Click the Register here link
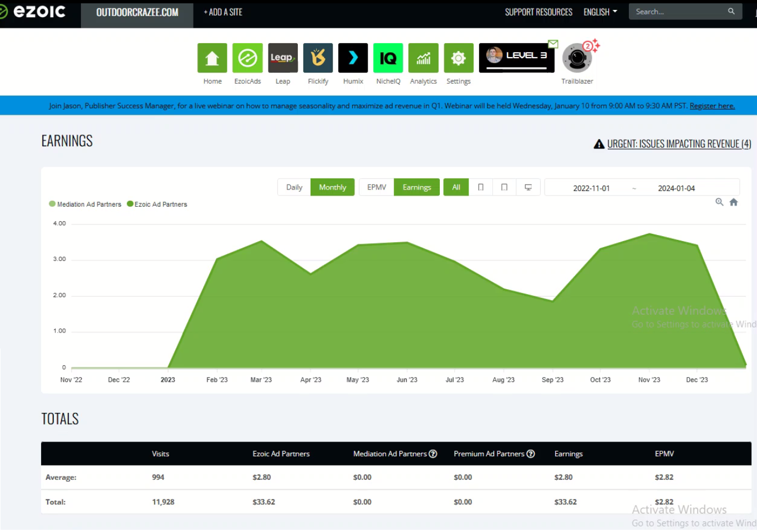This screenshot has width=757, height=532. [712, 106]
